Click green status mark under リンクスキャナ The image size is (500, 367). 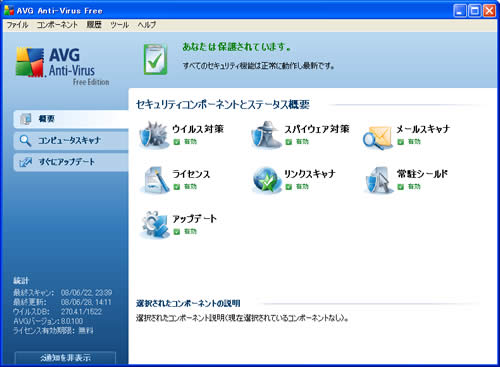click(289, 187)
